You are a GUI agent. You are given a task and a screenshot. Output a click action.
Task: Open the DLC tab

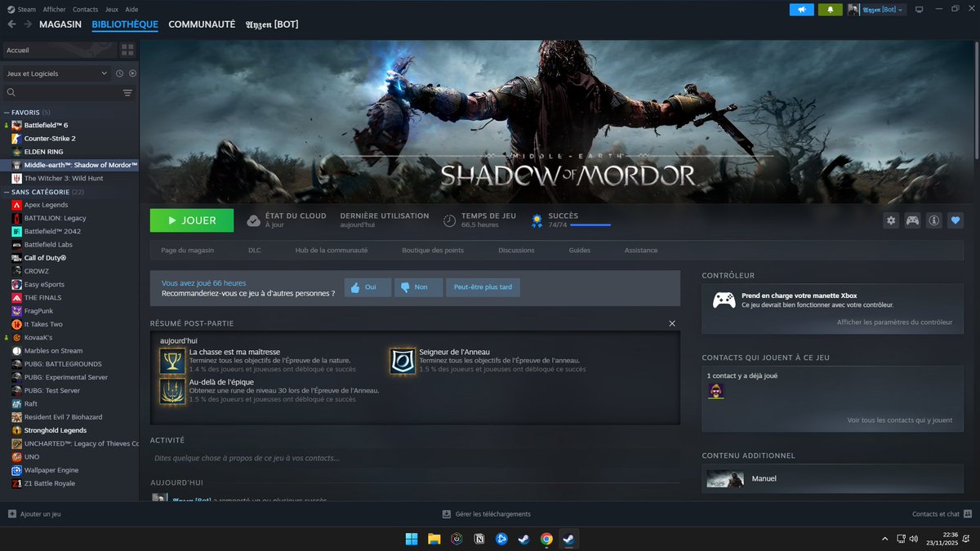click(x=254, y=250)
